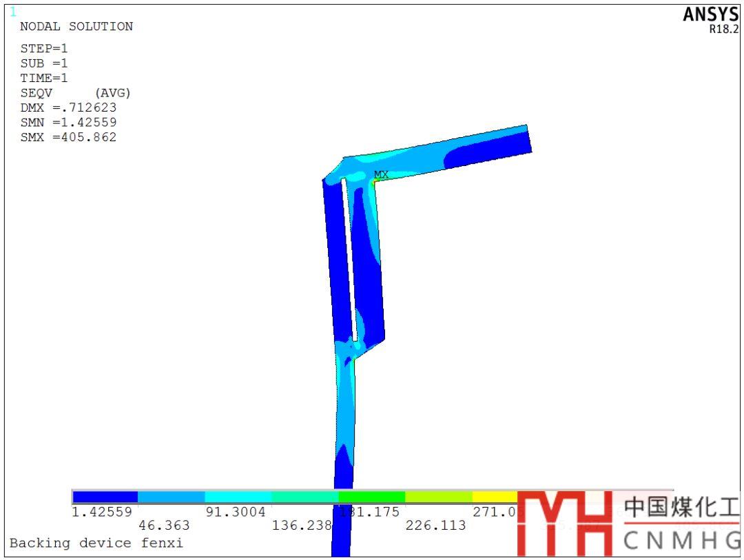This screenshot has width=744, height=560.
Task: Click the green legend band above 181.175
Action: [x=372, y=497]
